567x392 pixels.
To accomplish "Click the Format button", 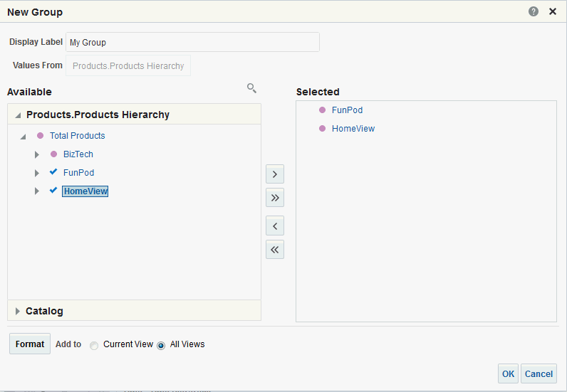I will coord(30,344).
